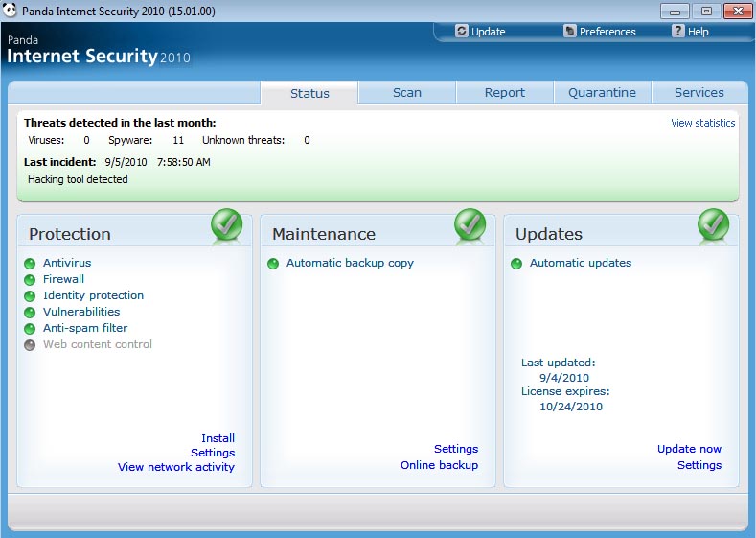Screen dimensions: 756x538
Task: Open the Update option in top toolbar
Action: [480, 32]
